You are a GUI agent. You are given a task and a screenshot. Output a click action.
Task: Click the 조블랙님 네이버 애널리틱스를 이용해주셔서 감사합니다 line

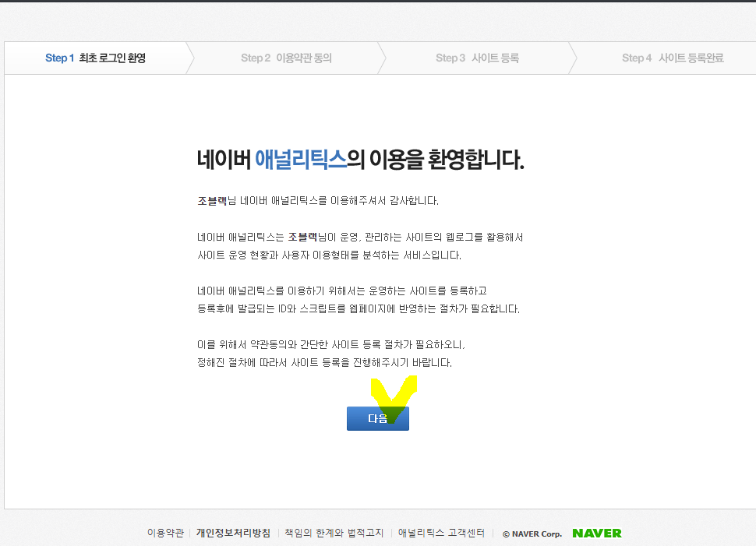click(x=318, y=200)
